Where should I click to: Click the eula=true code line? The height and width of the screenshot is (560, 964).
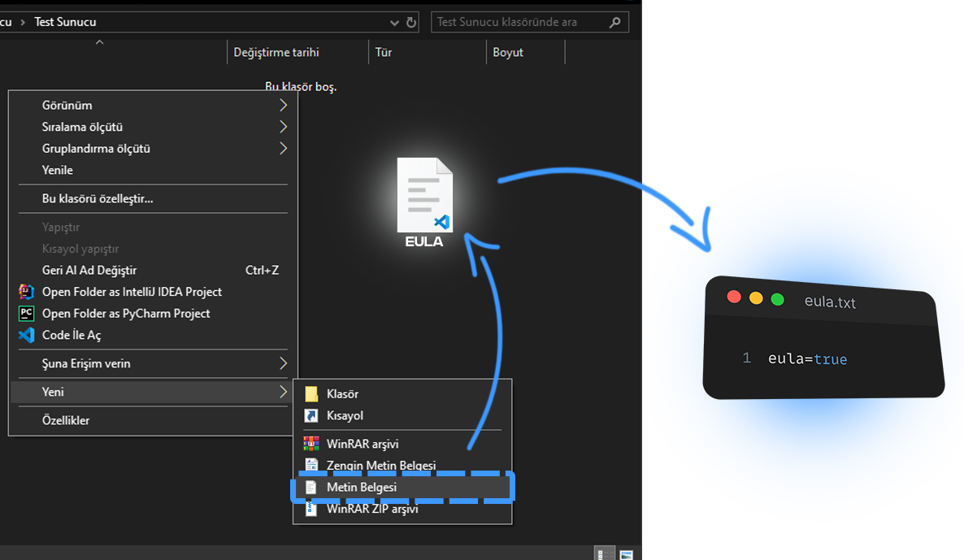point(807,359)
